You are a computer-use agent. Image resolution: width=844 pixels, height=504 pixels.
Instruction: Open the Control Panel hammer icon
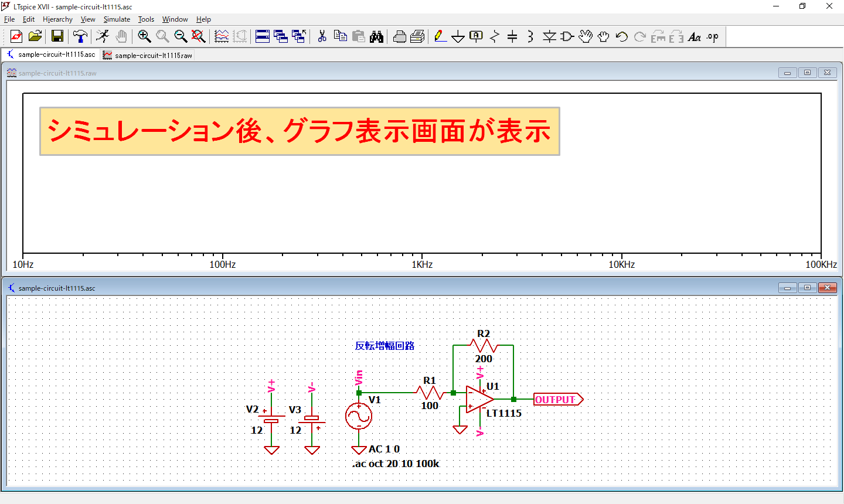click(x=80, y=36)
